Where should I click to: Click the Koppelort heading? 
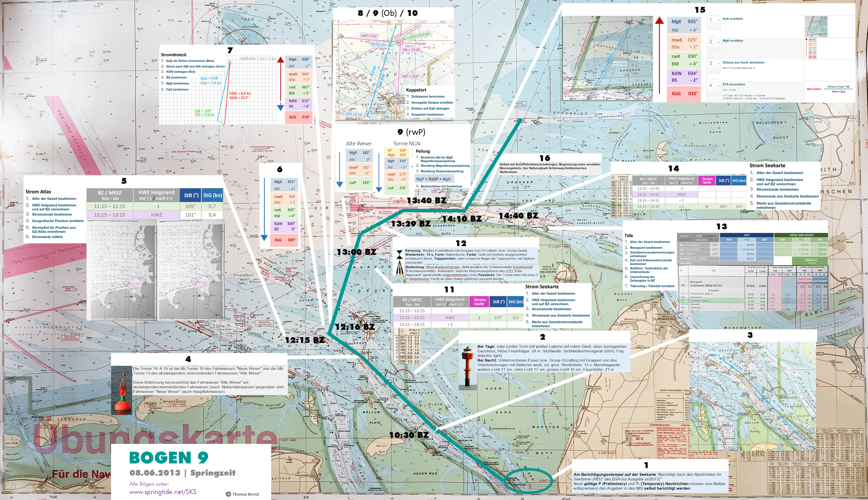coord(416,90)
